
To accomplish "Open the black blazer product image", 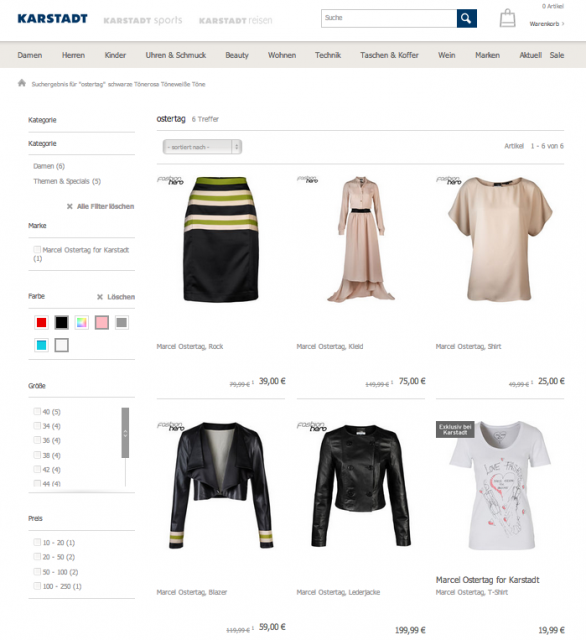I will (x=221, y=486).
